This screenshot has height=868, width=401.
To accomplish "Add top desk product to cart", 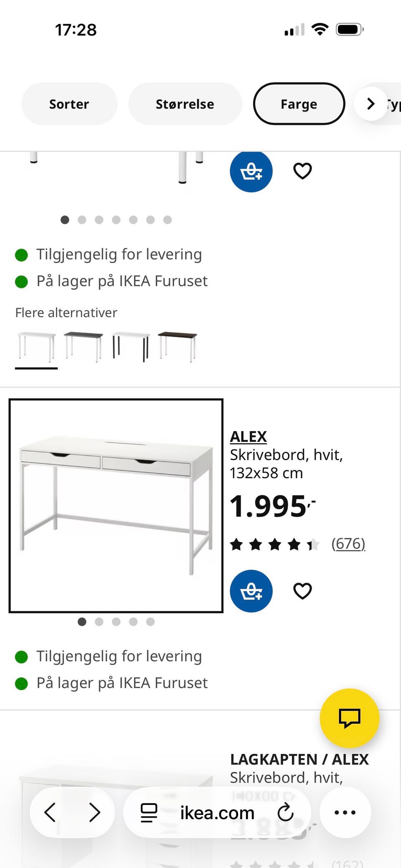I will pyautogui.click(x=251, y=171).
